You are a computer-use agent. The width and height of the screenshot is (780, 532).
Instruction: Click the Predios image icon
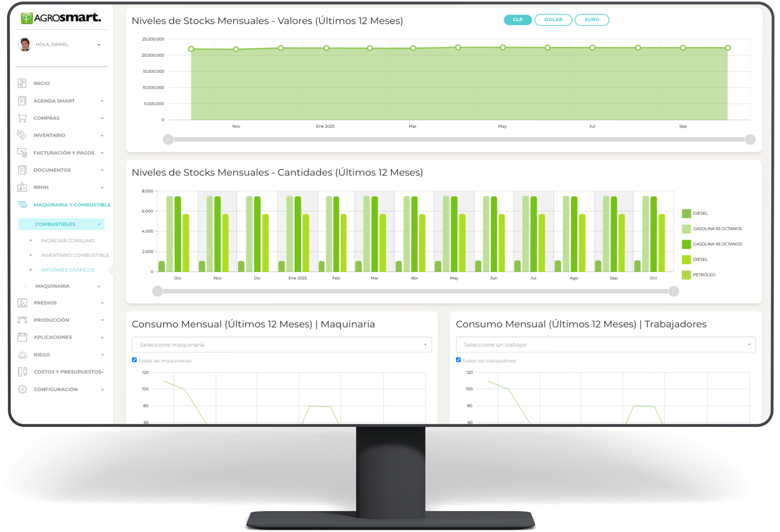point(22,303)
